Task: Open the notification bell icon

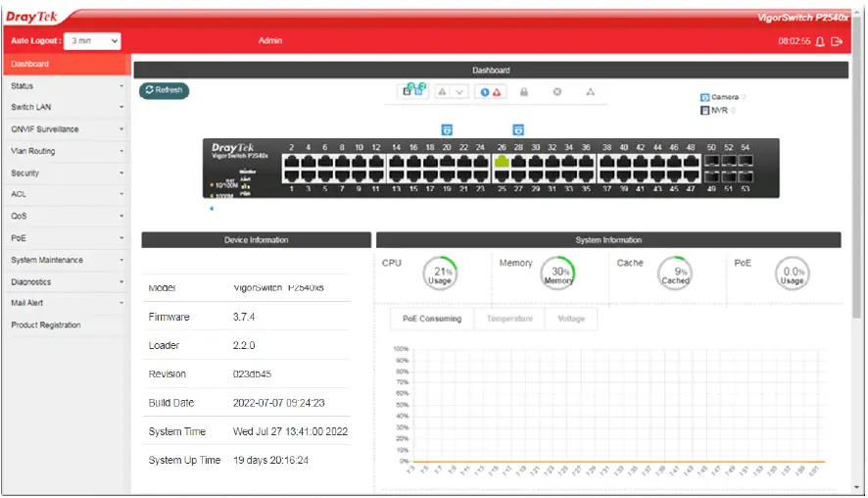Action: click(820, 41)
